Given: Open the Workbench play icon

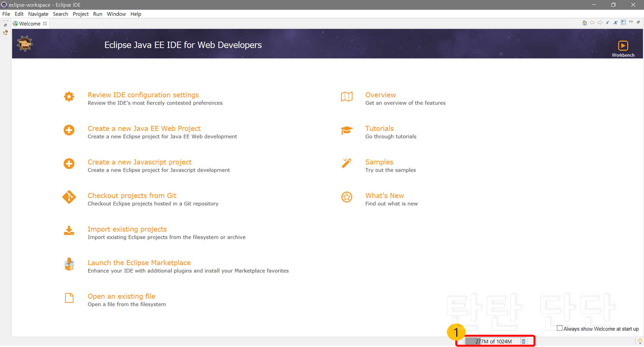Looking at the screenshot, I should [623, 45].
